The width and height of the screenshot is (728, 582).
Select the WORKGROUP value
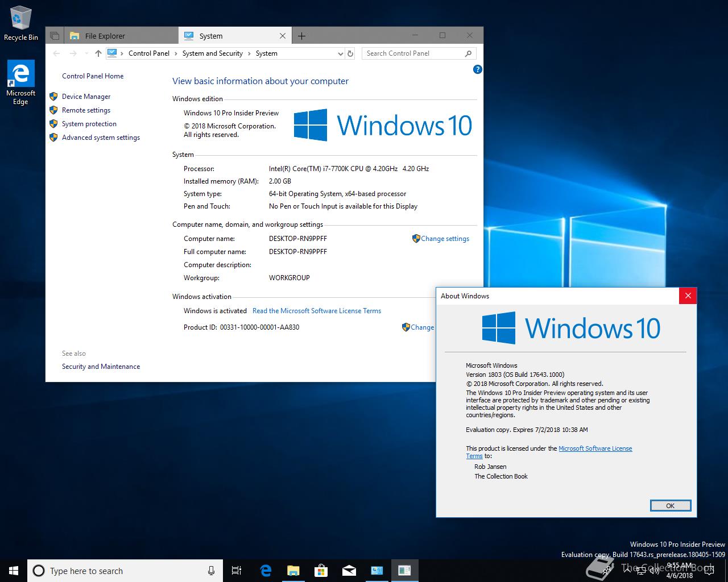(289, 278)
